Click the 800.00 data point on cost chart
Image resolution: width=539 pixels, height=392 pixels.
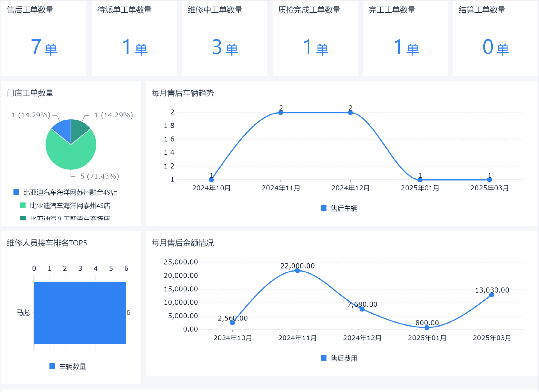(427, 327)
